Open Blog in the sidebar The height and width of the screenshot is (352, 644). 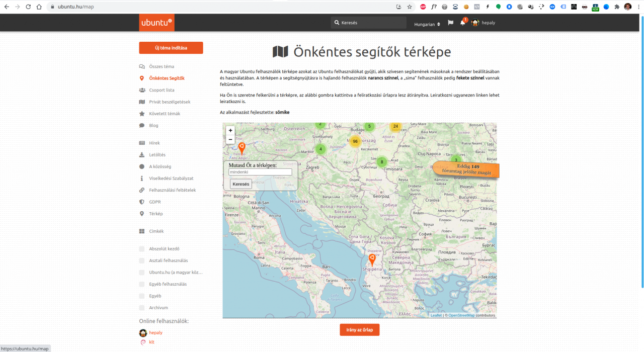[153, 125]
